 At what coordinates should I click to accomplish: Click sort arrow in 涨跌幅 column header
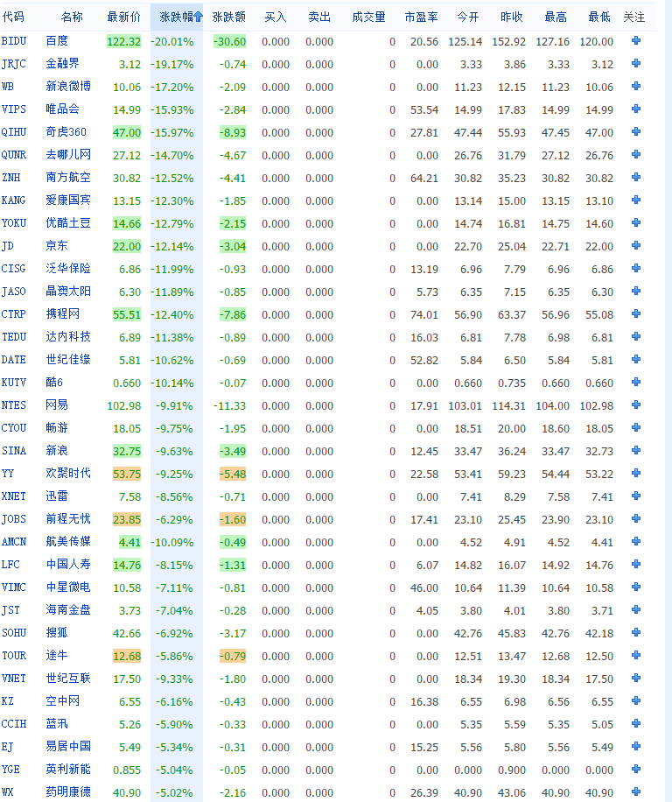coord(198,17)
